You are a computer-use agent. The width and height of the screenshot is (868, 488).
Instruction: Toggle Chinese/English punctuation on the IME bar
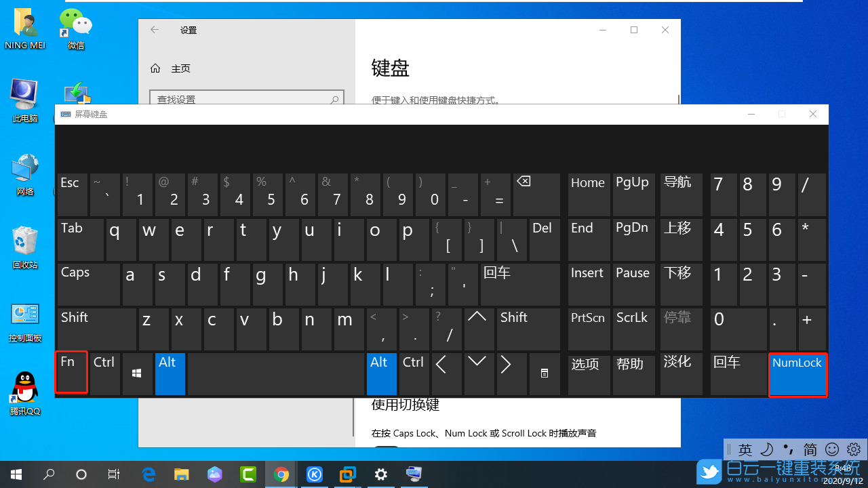[x=788, y=449]
